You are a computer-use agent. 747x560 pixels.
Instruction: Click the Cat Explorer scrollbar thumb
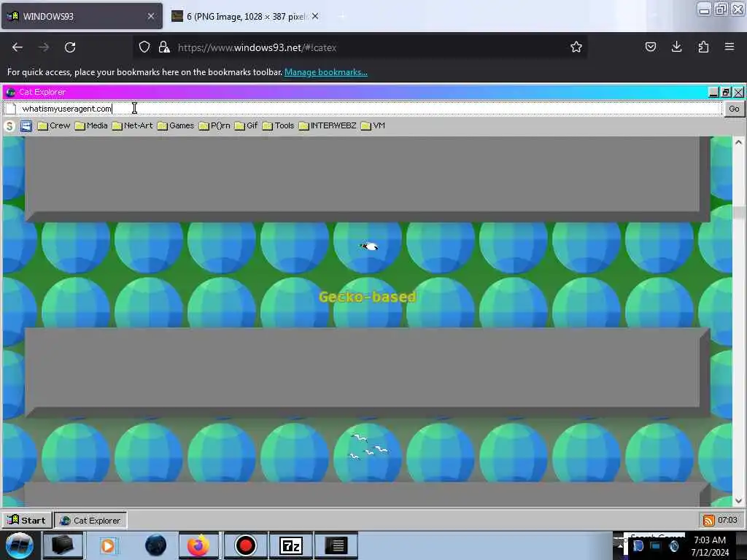click(x=738, y=212)
